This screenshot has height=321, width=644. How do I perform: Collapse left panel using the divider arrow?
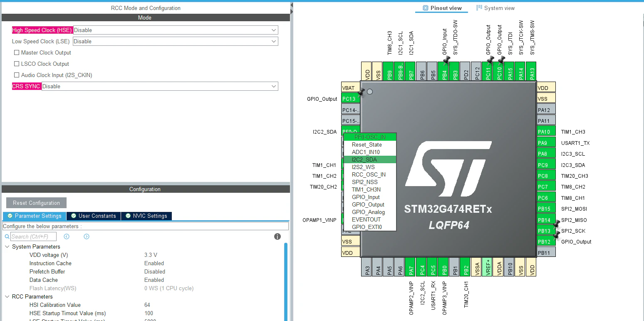(x=292, y=5)
